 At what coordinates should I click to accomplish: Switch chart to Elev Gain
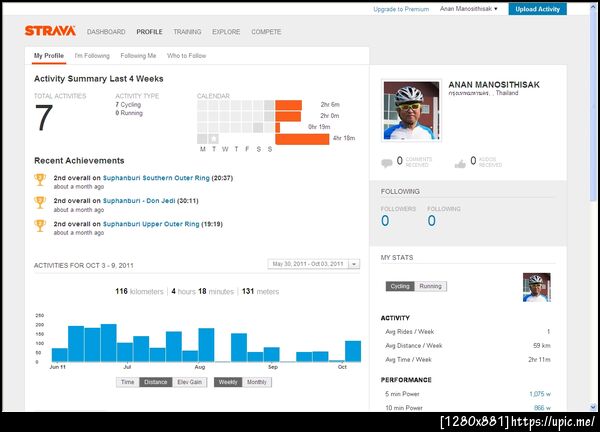(x=189, y=382)
